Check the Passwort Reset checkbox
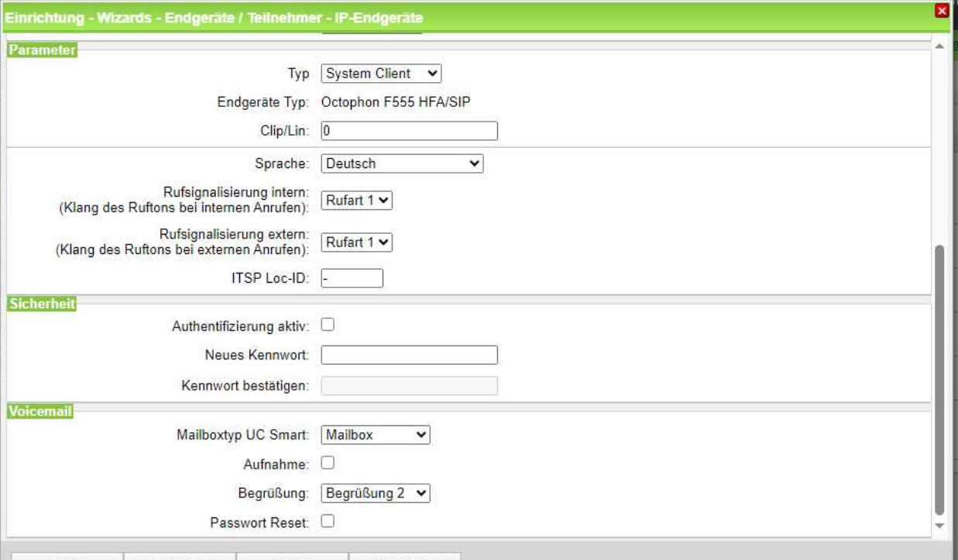This screenshot has width=958, height=560. click(x=328, y=521)
